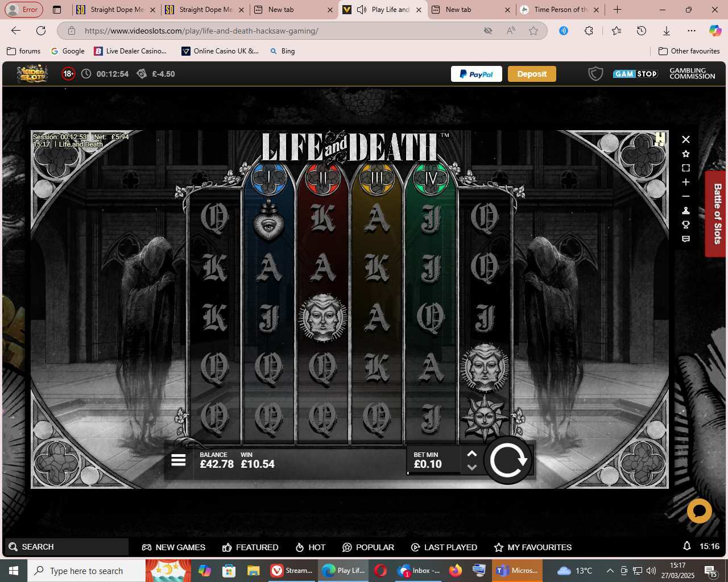Open the browser favourites icon
This screenshot has width=728, height=582.
click(617, 31)
